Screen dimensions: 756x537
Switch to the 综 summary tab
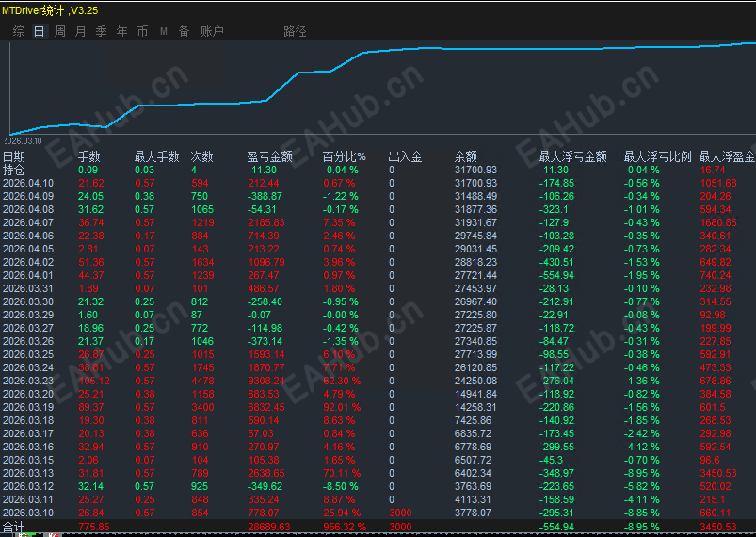pyautogui.click(x=18, y=31)
